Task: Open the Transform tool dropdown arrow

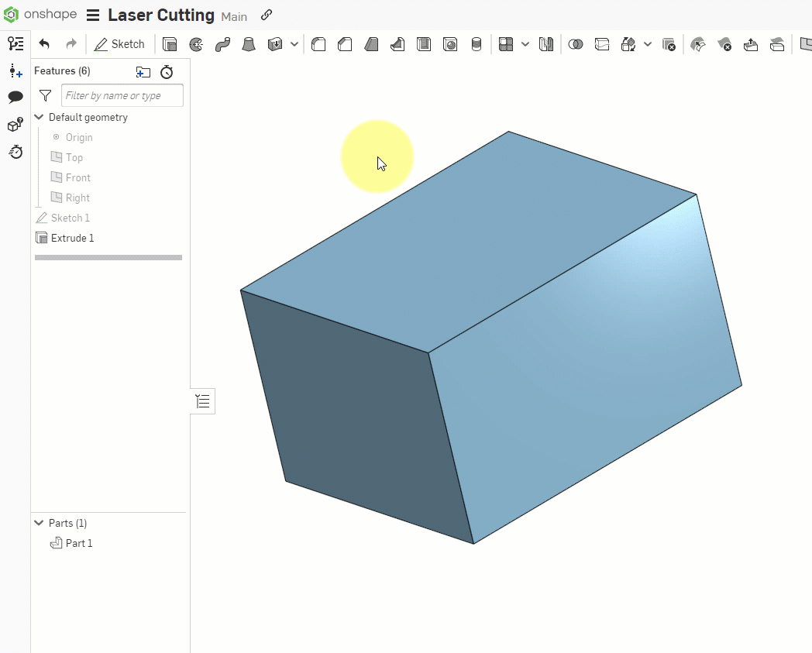Action: pos(648,44)
